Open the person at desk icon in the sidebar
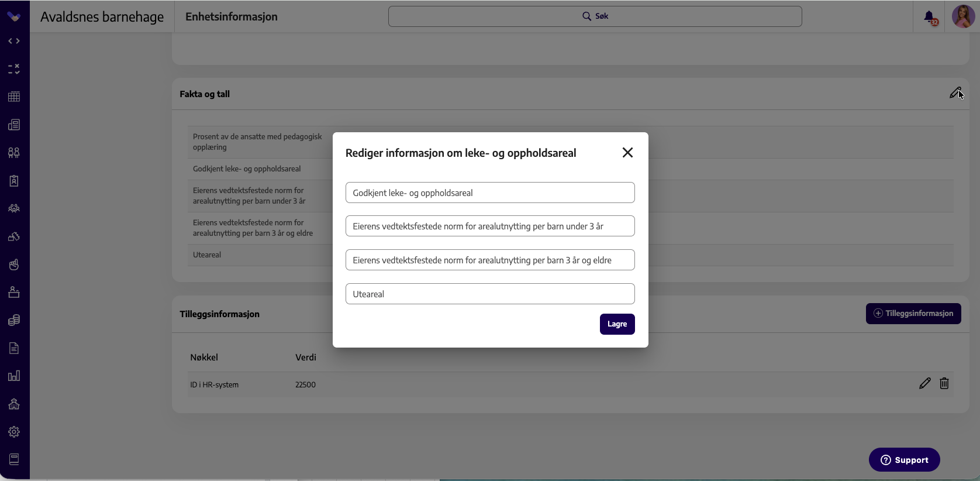The height and width of the screenshot is (481, 980). point(14,292)
